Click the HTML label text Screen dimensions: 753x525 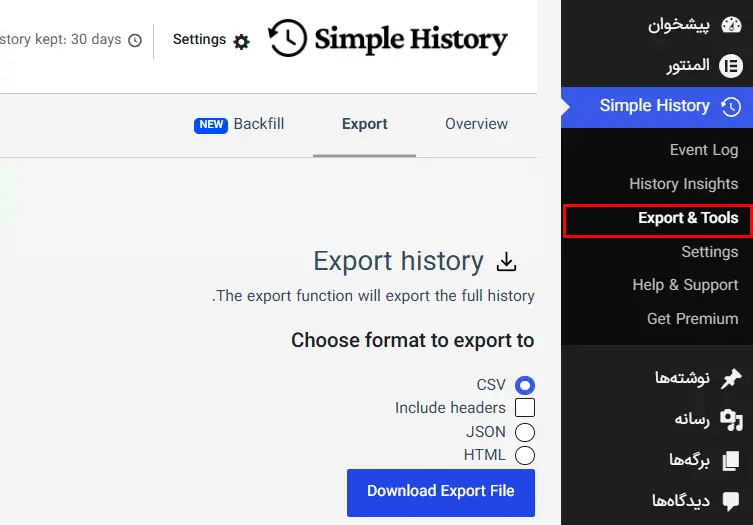click(x=485, y=455)
